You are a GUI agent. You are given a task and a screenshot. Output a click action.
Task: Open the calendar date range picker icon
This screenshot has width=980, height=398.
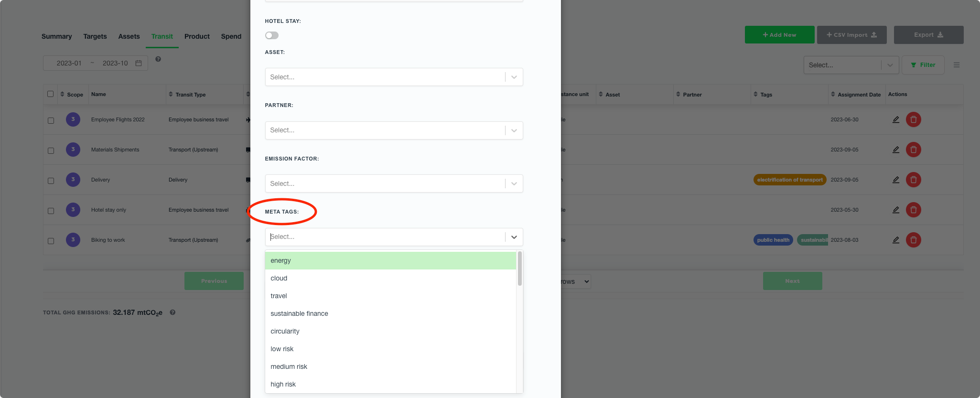coord(139,63)
